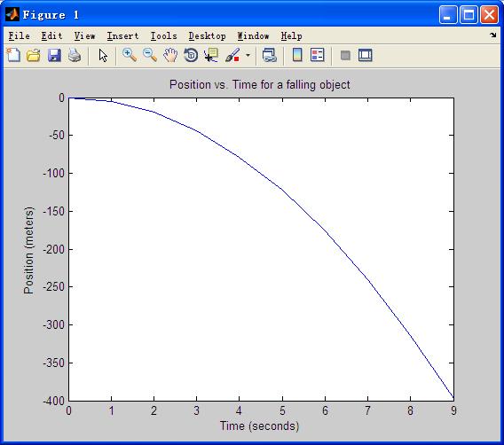The width and height of the screenshot is (504, 445).
Task: Click the y-axis tick label -400
Action: click(x=53, y=401)
